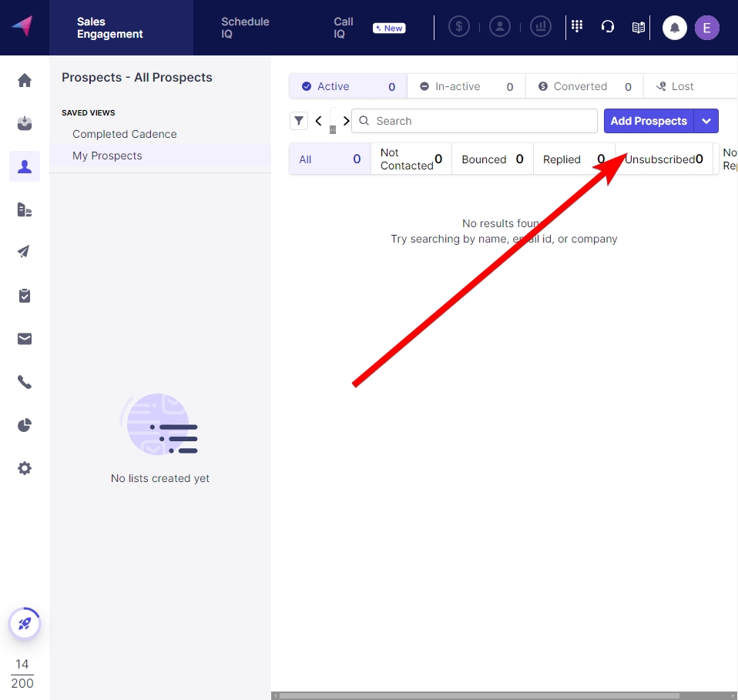Switch to the Converted tab
This screenshot has height=700, width=738.
tap(583, 86)
